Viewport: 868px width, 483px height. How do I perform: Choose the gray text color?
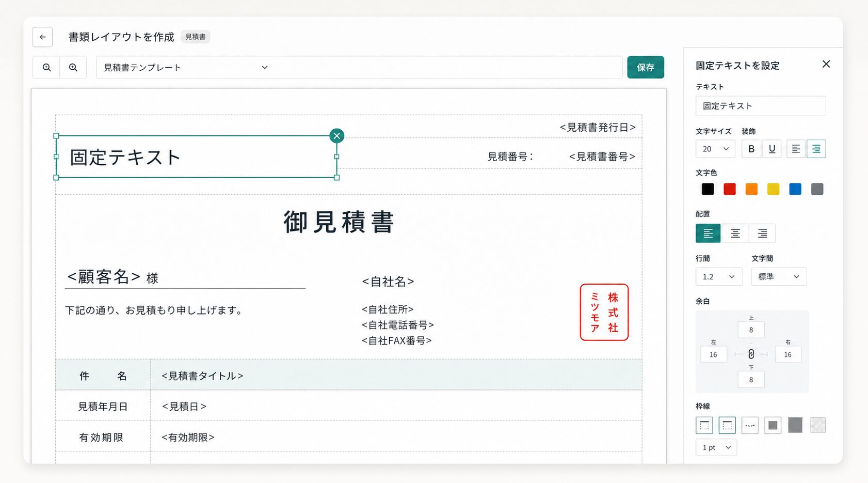817,189
